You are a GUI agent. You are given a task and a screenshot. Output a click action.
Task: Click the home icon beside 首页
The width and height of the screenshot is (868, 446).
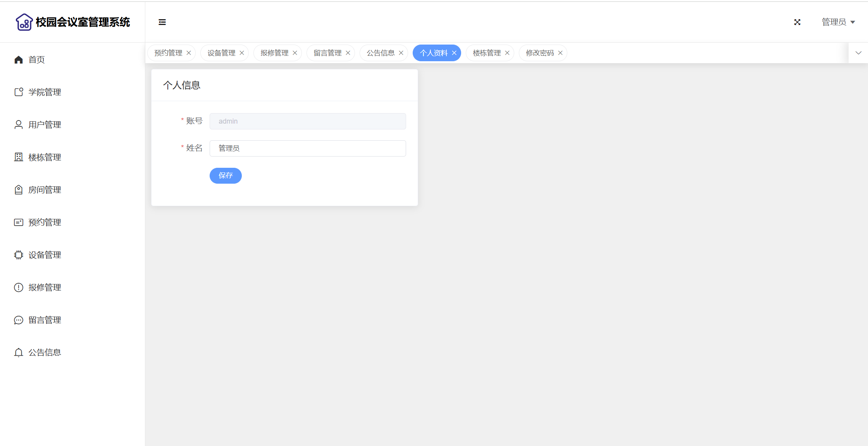point(19,60)
